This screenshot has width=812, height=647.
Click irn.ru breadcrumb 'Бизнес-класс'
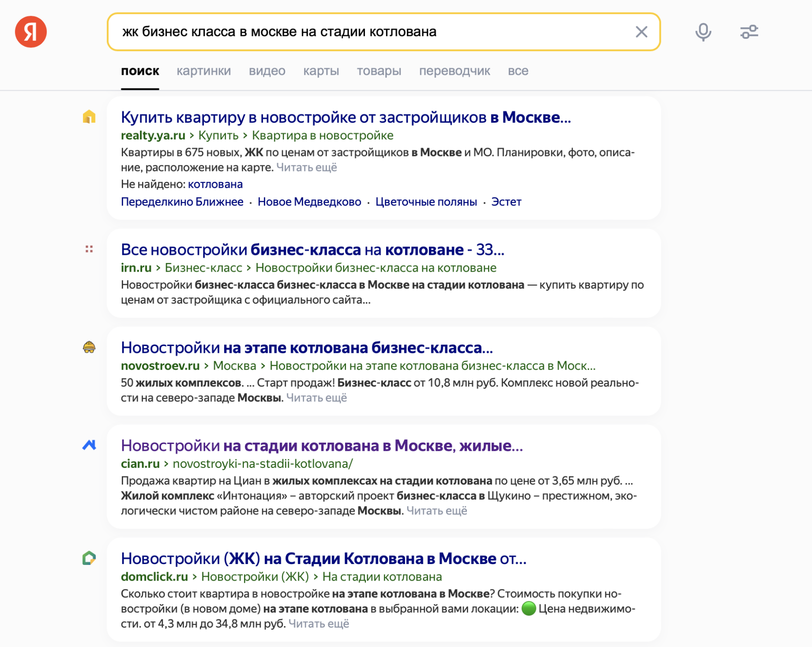point(203,268)
